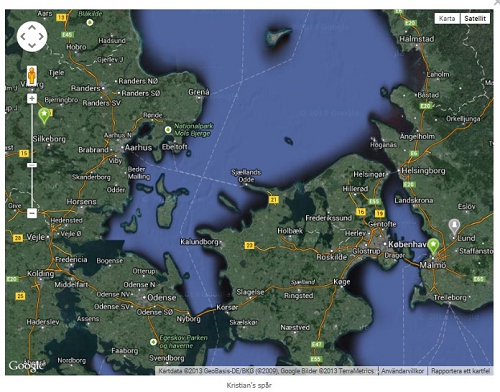Click the Nationalpark Mols Bjerge marker
The height and width of the screenshot is (392, 500).
point(168,129)
